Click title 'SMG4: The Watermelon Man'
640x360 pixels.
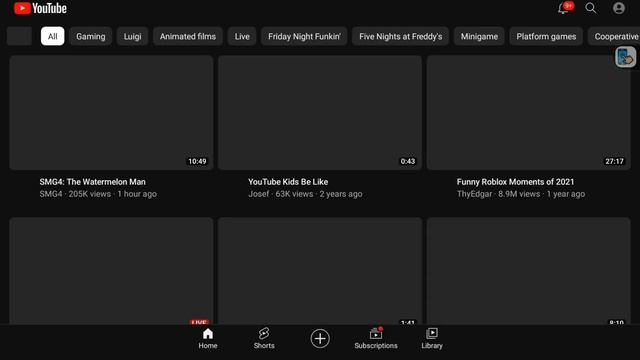point(93,182)
